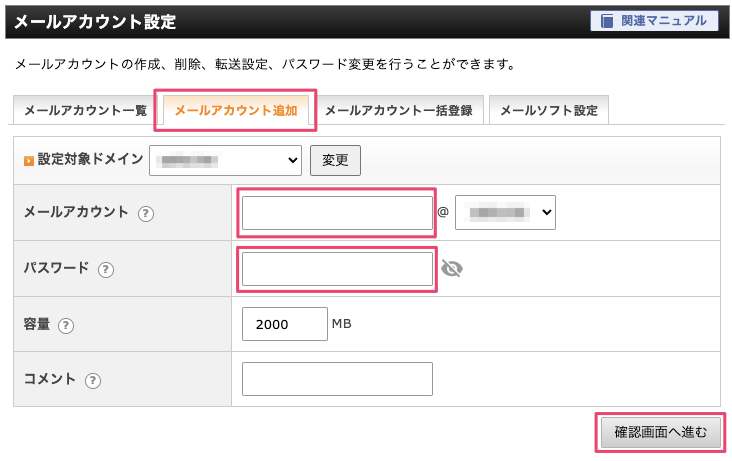Click the メールアカウント設定 header title
This screenshot has width=732, height=461.
coord(95,22)
